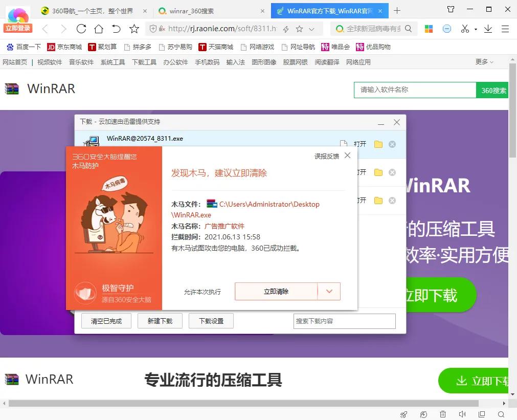The height and width of the screenshot is (420, 517).
Task: Click the rocket acceleration icon in the status bar
Action: click(x=404, y=414)
